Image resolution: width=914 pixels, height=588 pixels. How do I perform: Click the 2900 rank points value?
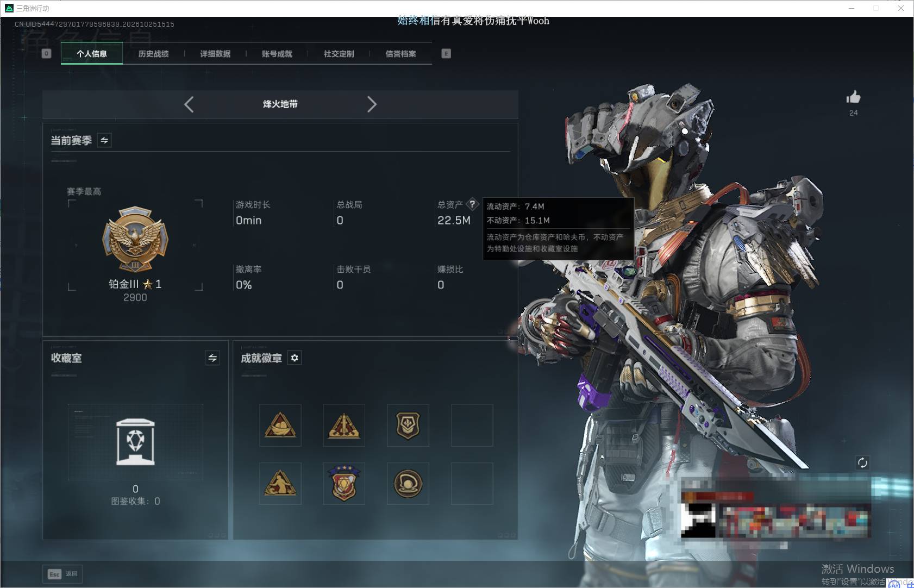coord(135,298)
